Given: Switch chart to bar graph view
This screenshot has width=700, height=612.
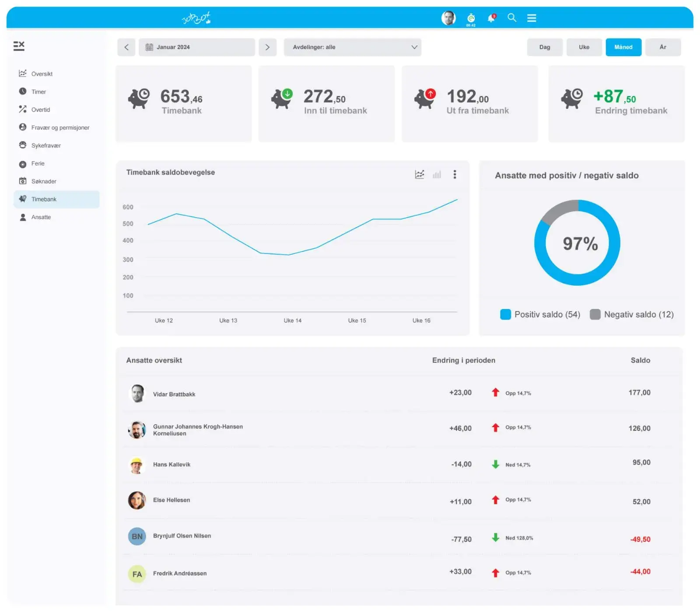Looking at the screenshot, I should click(x=437, y=175).
